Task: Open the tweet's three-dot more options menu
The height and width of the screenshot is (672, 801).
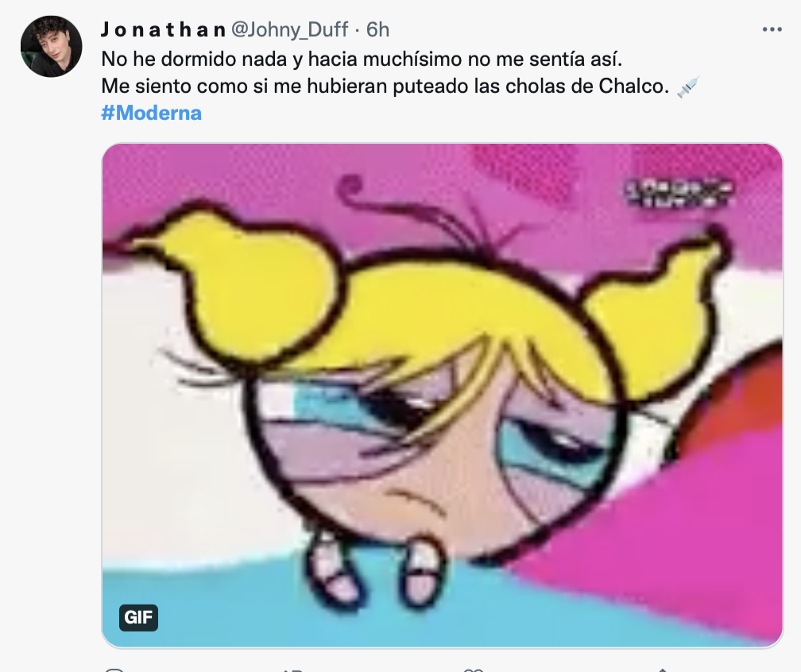Action: [x=772, y=29]
